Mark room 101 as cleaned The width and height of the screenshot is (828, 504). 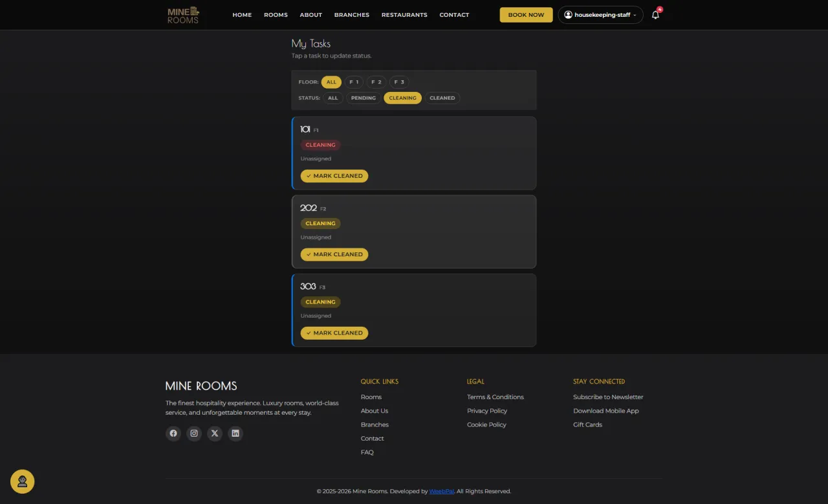pyautogui.click(x=334, y=176)
